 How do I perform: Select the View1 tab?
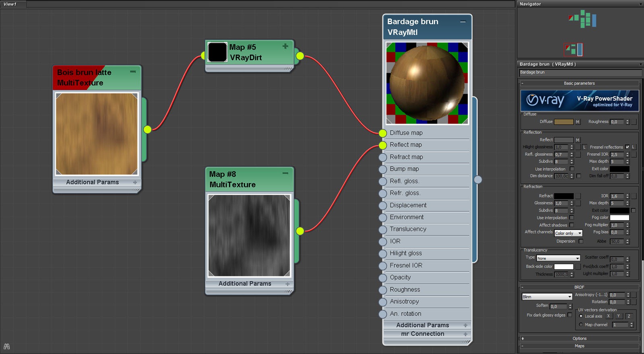tap(13, 4)
